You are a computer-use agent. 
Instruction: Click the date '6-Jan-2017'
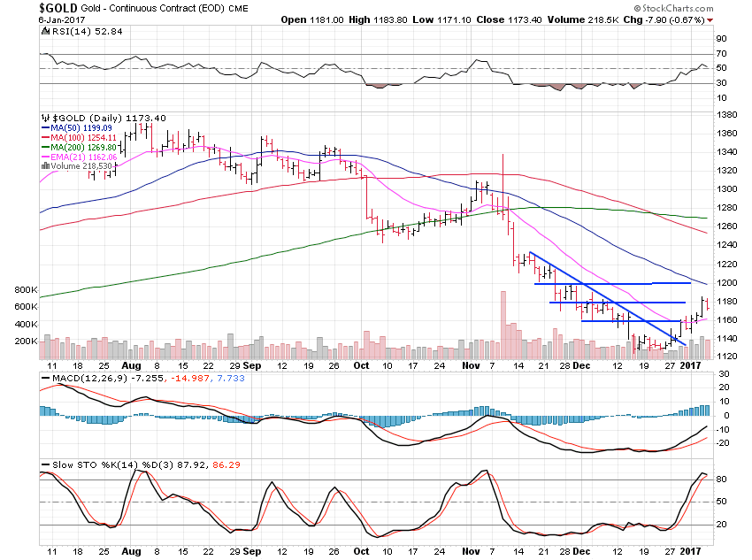[x=62, y=20]
